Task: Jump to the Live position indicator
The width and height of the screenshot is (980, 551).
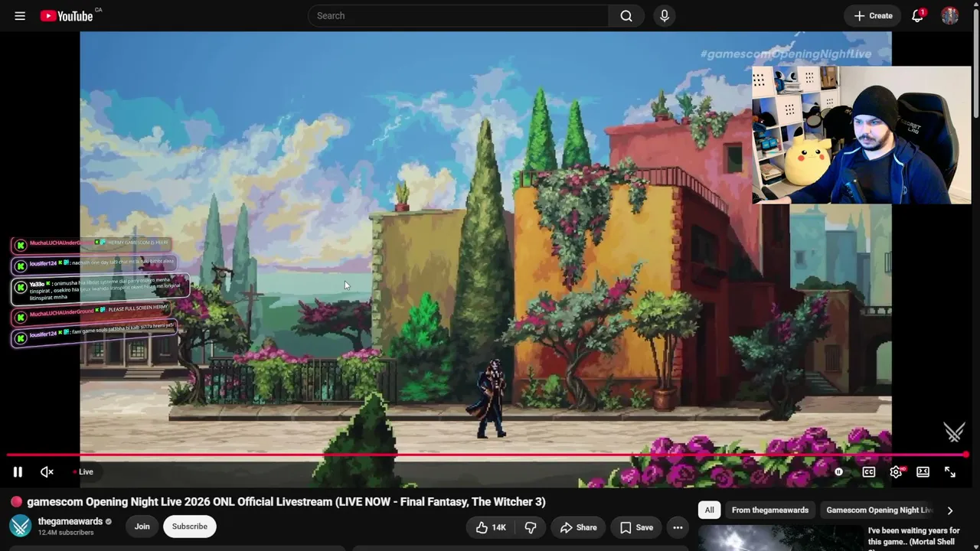Action: (83, 472)
